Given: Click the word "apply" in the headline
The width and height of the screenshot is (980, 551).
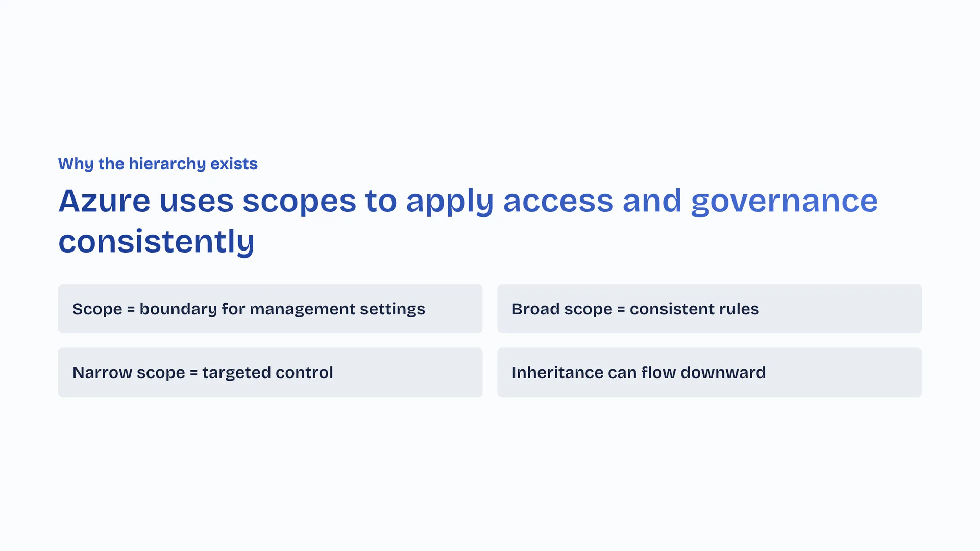Looking at the screenshot, I should click(449, 202).
